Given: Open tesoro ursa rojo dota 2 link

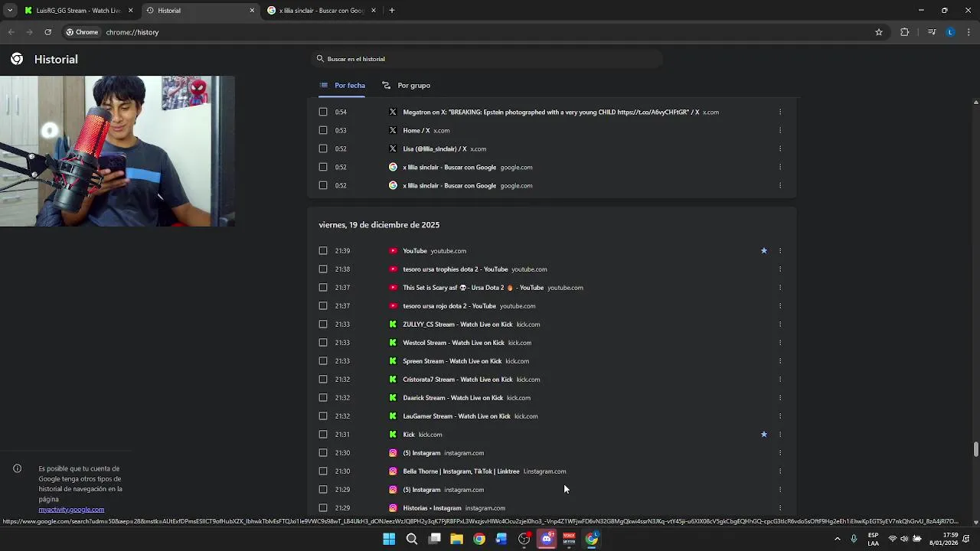Looking at the screenshot, I should click(x=449, y=305).
